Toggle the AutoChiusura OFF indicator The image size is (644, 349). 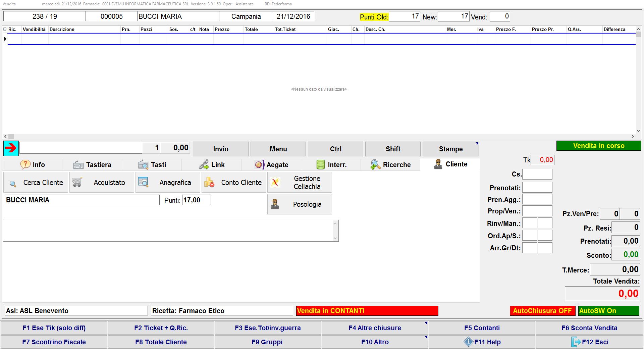[542, 311]
